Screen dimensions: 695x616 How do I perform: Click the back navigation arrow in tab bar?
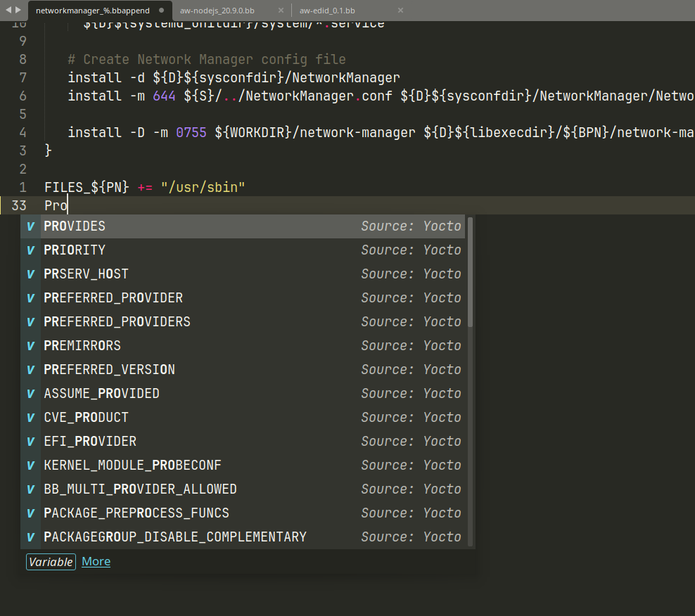point(8,10)
